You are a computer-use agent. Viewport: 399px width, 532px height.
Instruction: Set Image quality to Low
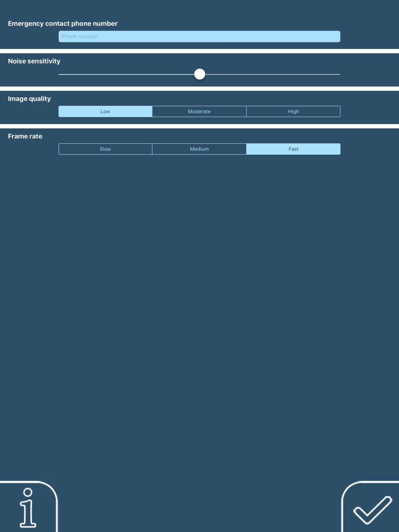(105, 111)
